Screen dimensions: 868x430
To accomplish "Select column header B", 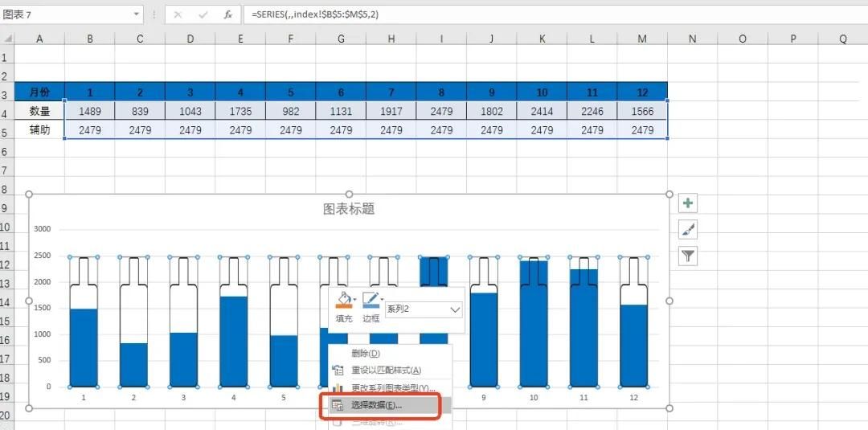I will pos(90,39).
